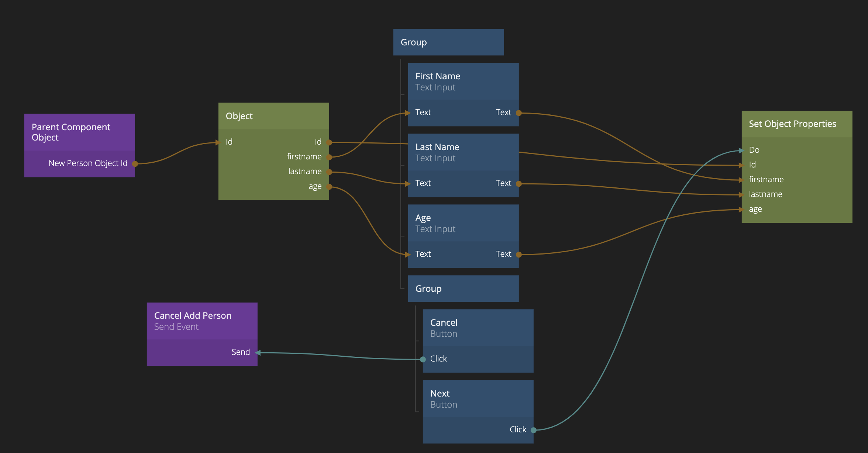The height and width of the screenshot is (453, 868).
Task: Click the Object node's Id input arrow
Action: (x=219, y=142)
